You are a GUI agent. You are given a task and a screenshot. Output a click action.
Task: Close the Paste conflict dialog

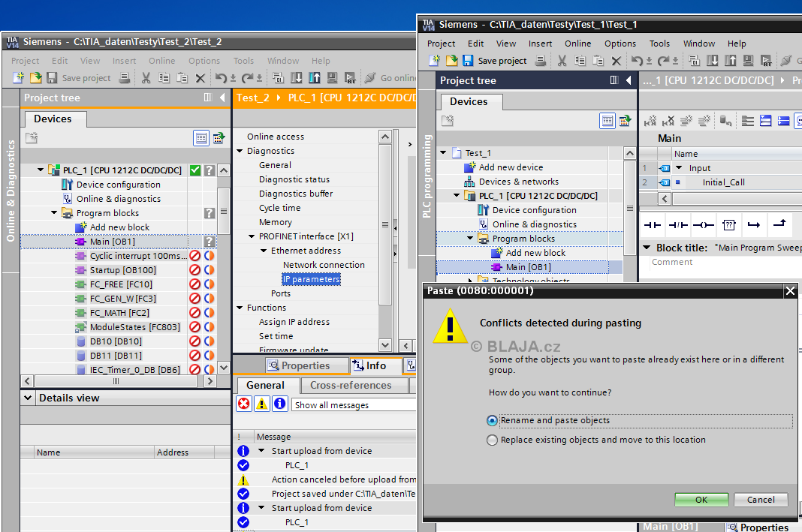790,291
